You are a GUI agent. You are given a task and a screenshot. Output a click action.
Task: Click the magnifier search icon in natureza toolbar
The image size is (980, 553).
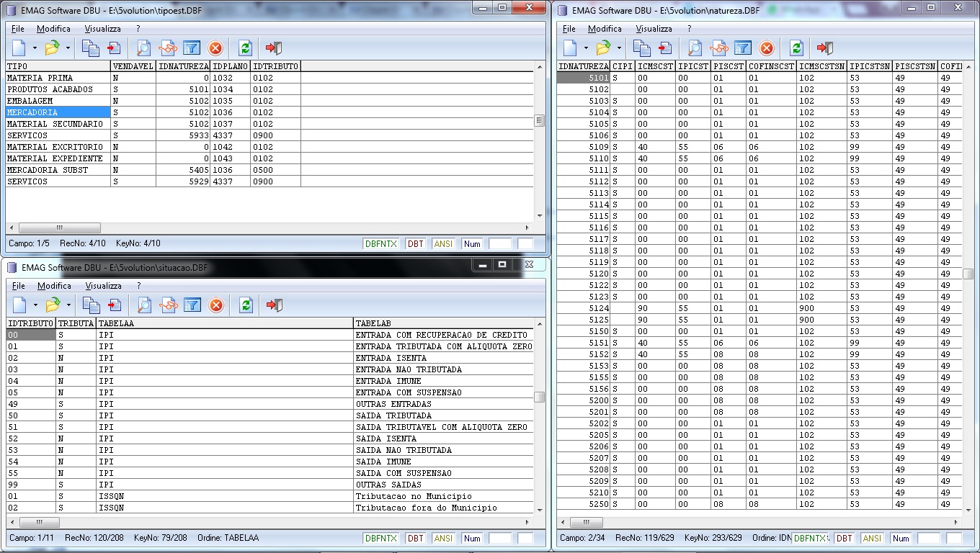click(x=695, y=48)
